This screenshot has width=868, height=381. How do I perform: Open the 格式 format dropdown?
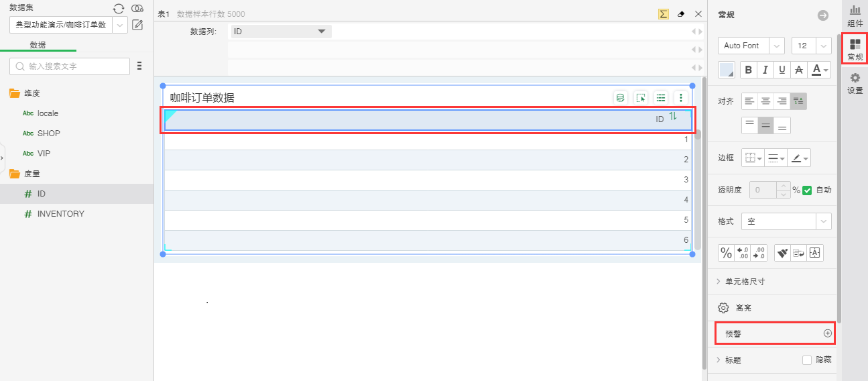(823, 221)
